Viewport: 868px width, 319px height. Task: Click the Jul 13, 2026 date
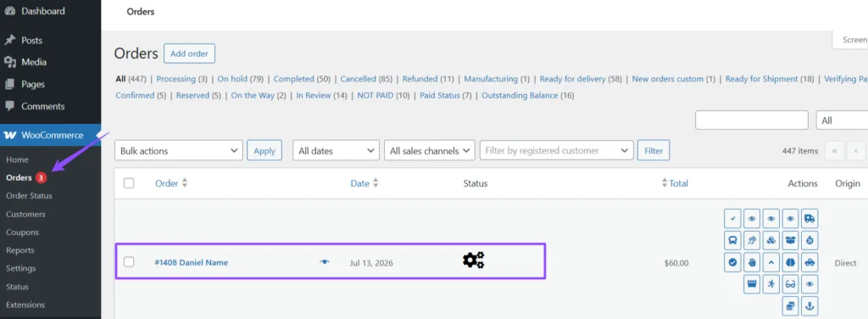[x=371, y=263]
